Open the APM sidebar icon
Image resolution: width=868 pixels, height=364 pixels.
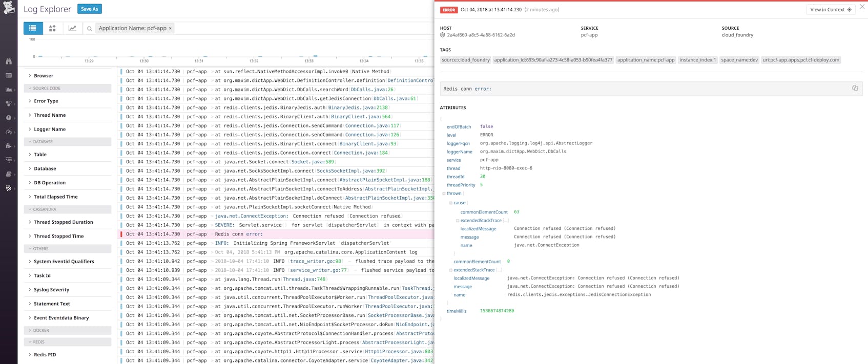pos(9,160)
